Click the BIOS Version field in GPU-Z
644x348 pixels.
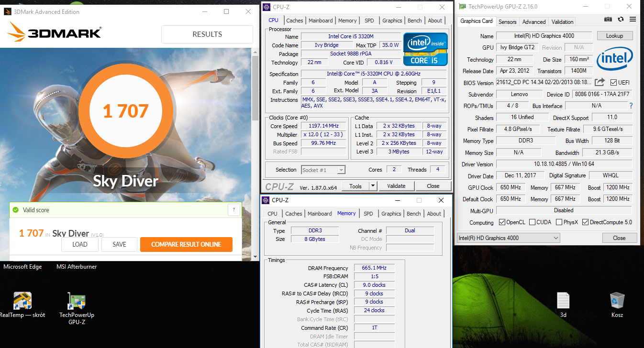coord(544,82)
